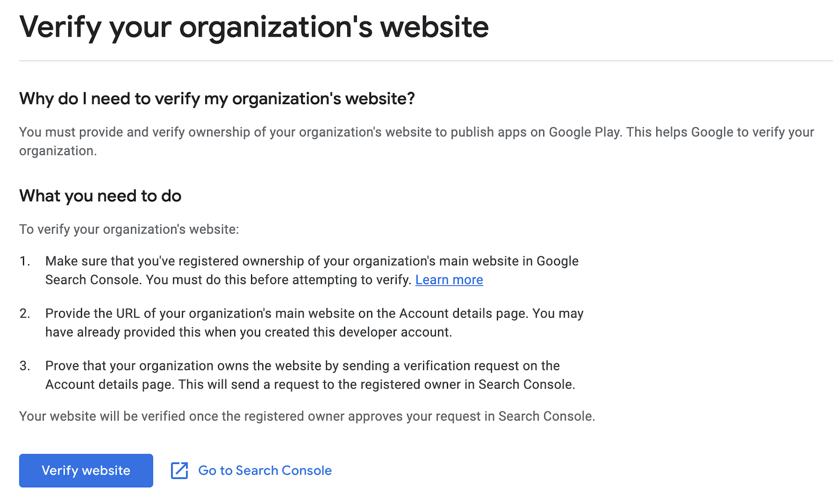This screenshot has height=504, width=833.
Task: Click the Verify website button
Action: click(x=86, y=470)
